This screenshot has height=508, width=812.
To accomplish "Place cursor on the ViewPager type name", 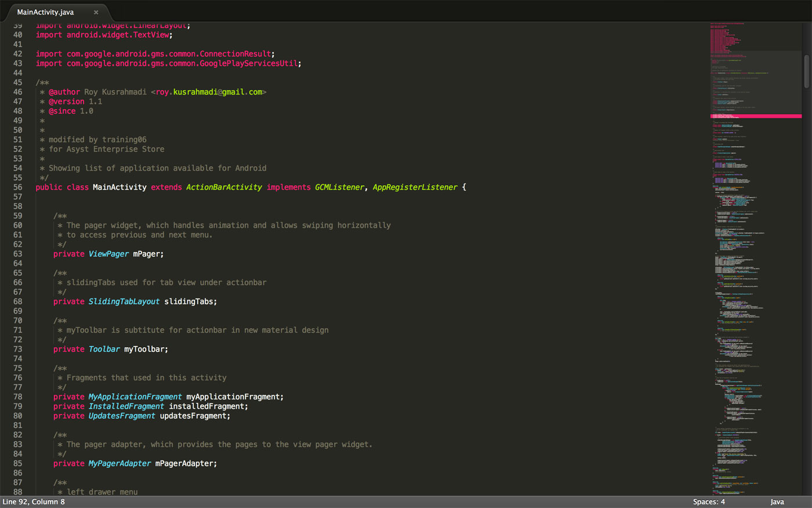I will [108, 254].
